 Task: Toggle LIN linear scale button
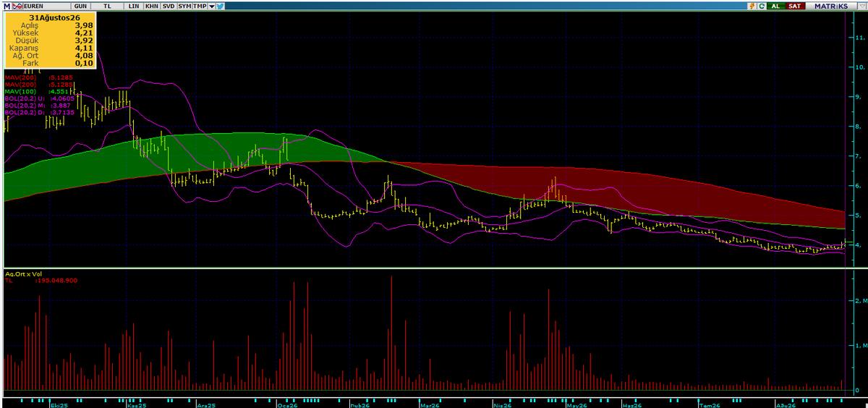pos(134,6)
